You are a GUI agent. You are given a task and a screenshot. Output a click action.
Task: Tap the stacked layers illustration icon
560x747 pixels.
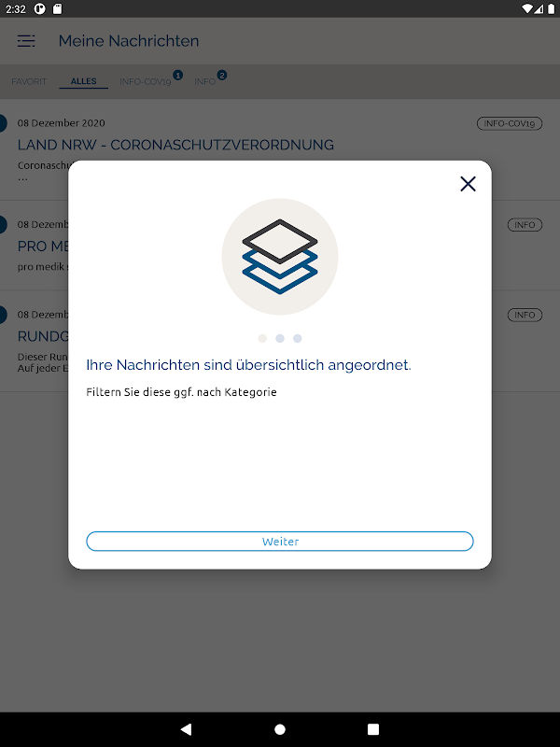pos(280,256)
